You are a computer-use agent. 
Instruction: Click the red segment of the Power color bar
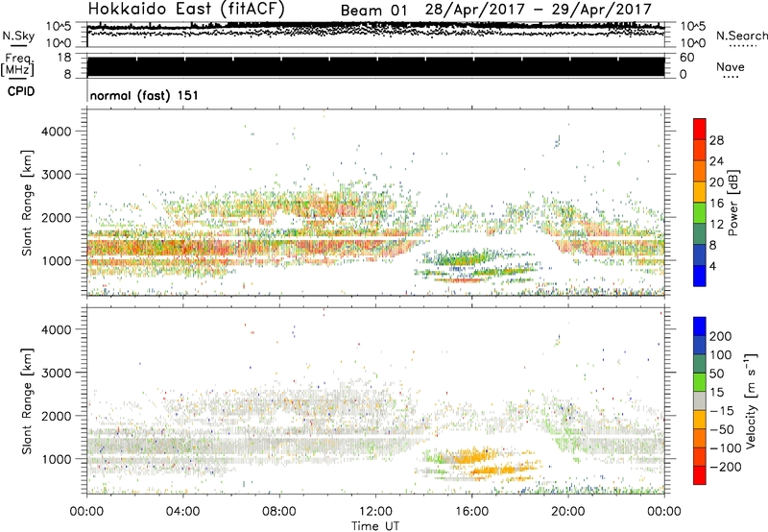pos(700,129)
